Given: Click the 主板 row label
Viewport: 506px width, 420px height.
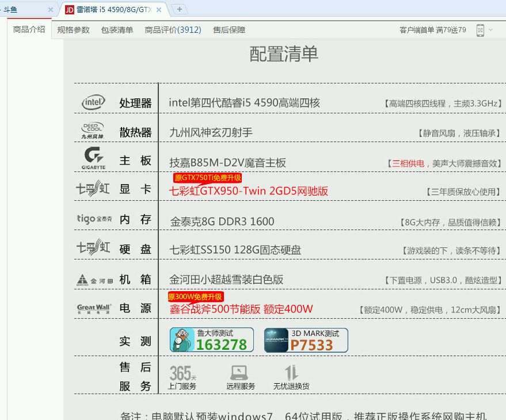Looking at the screenshot, I should 135,161.
